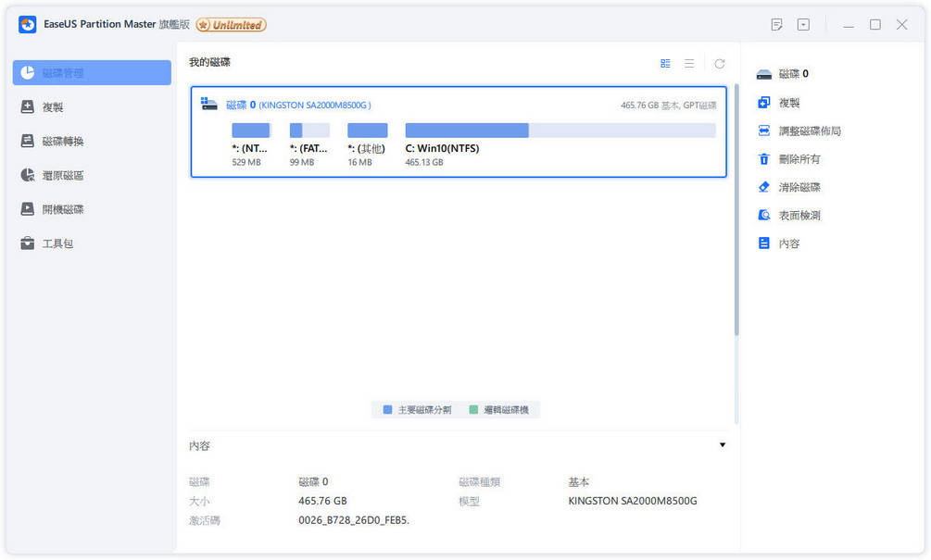Toggle the feedback/notes icon in title bar

776,24
